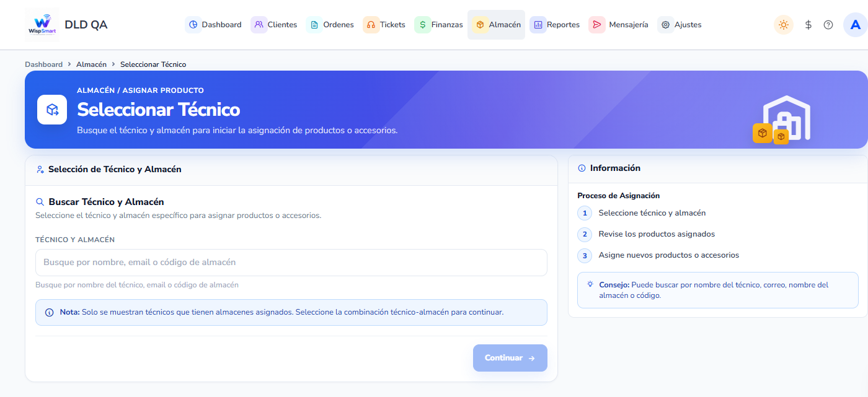Click the lightbulb icon beside Consejo

tap(590, 284)
